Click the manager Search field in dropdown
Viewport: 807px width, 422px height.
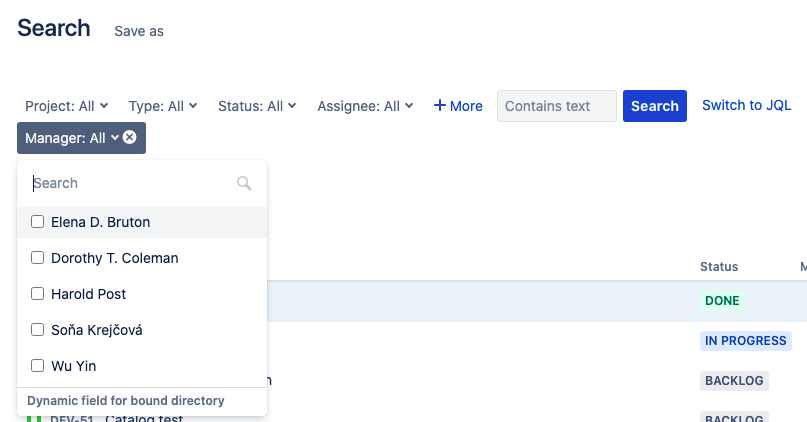[x=130, y=183]
